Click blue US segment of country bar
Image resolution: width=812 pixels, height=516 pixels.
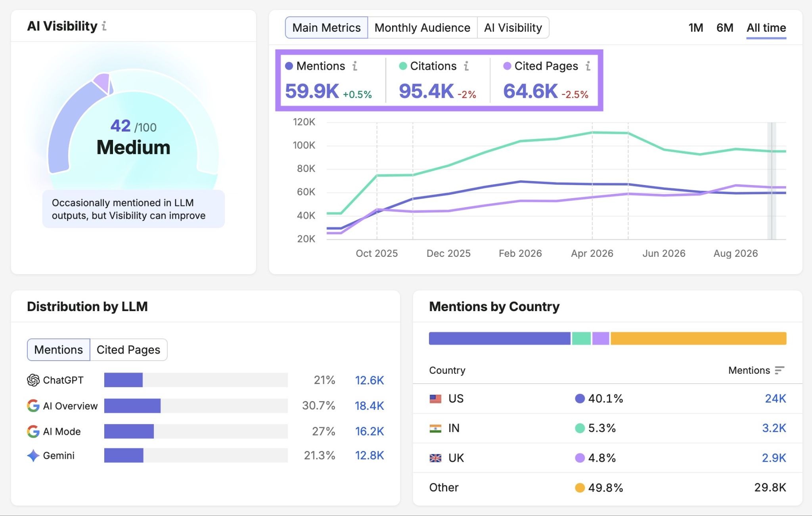(500, 338)
